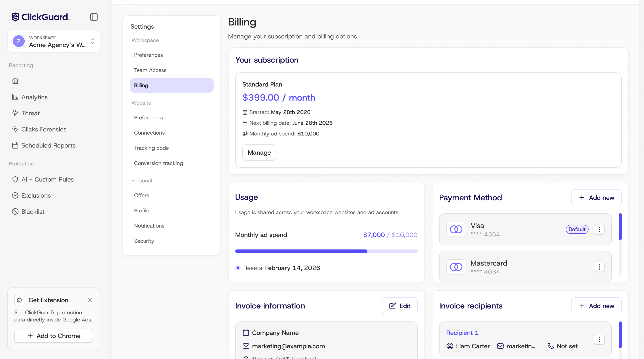
Task: Click the marketing@example.com invoice email
Action: point(288,346)
